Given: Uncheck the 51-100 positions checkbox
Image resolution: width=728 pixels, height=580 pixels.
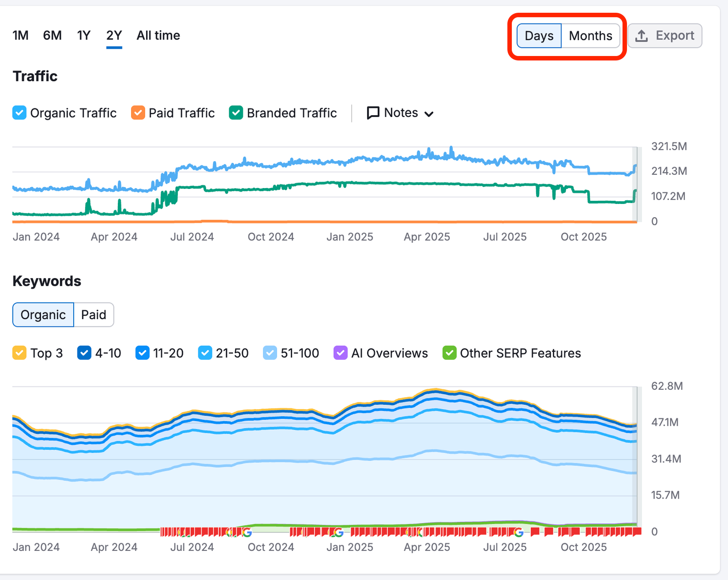Looking at the screenshot, I should point(270,353).
